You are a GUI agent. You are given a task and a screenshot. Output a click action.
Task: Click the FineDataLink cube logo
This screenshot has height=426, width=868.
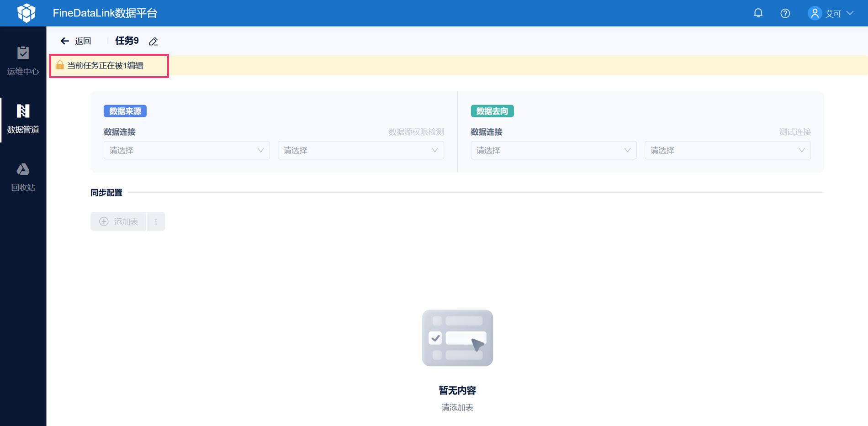[x=26, y=13]
